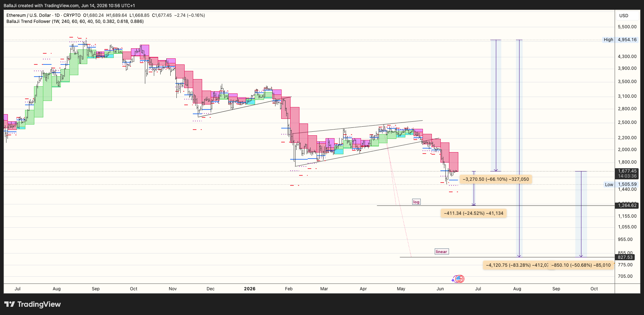The width and height of the screenshot is (644, 315).
Task: Click the Nov label on the time axis
Action: [173, 289]
